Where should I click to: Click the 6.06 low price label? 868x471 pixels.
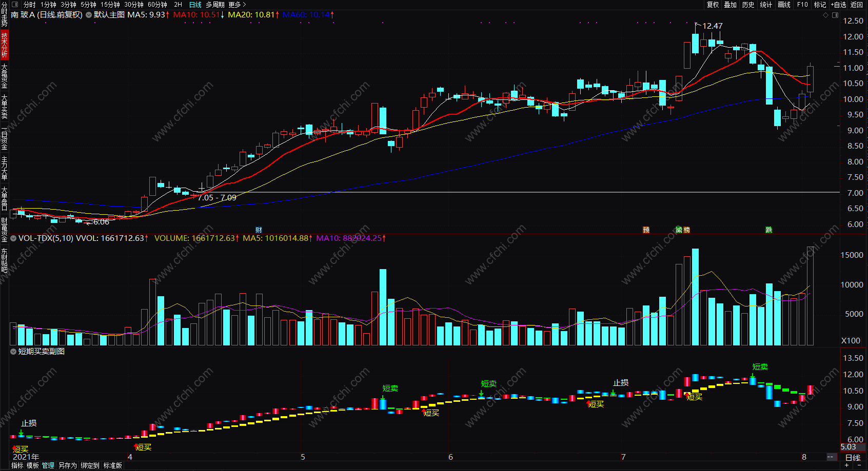coord(101,222)
